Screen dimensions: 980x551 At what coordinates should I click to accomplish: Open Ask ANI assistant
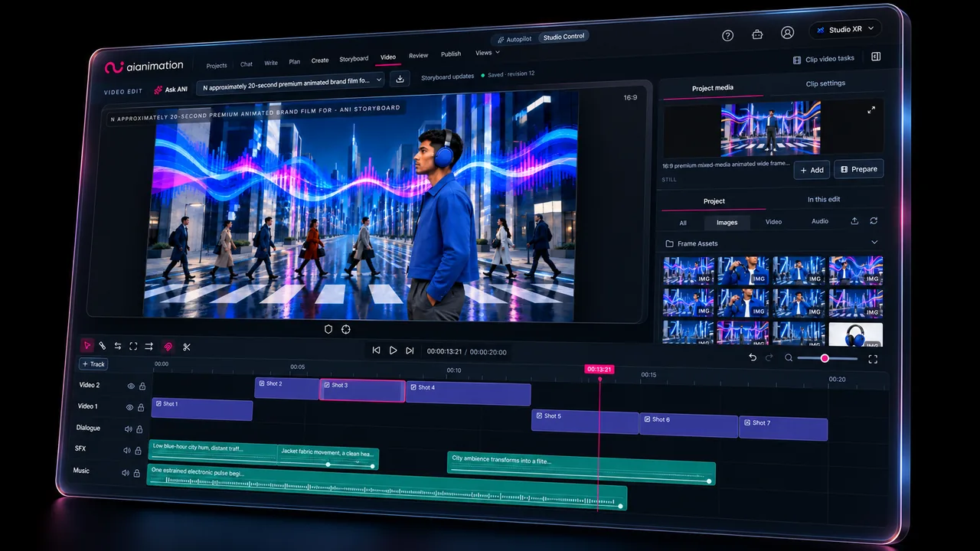point(171,90)
